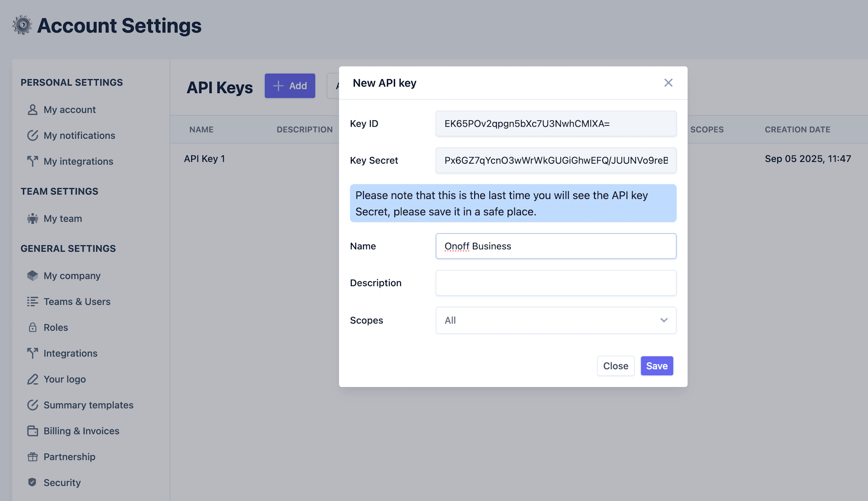Click the Security shield icon
Image resolution: width=868 pixels, height=501 pixels.
(x=32, y=482)
